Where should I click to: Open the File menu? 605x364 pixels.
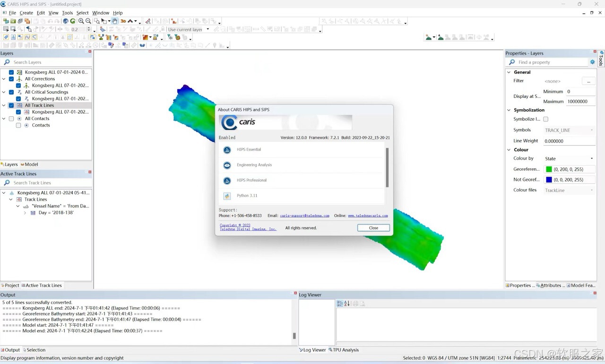tap(12, 13)
